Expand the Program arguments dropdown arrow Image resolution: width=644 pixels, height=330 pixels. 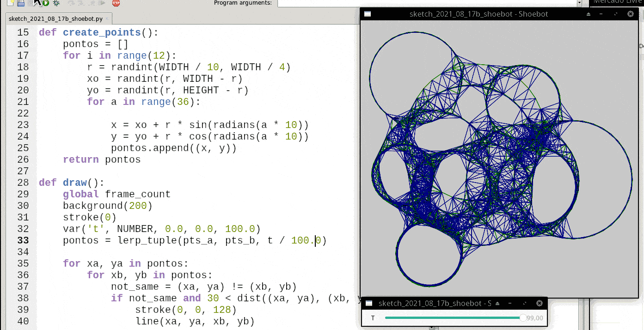[579, 3]
